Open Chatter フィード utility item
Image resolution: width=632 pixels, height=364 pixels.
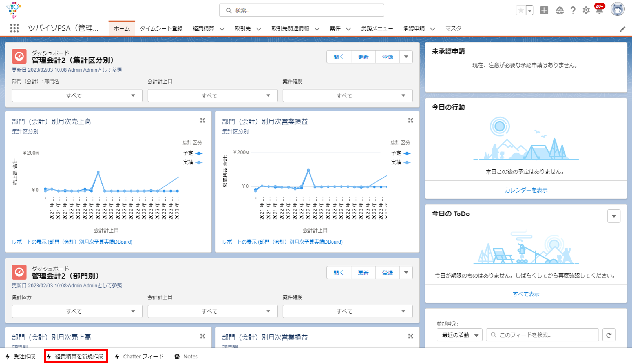coord(139,356)
